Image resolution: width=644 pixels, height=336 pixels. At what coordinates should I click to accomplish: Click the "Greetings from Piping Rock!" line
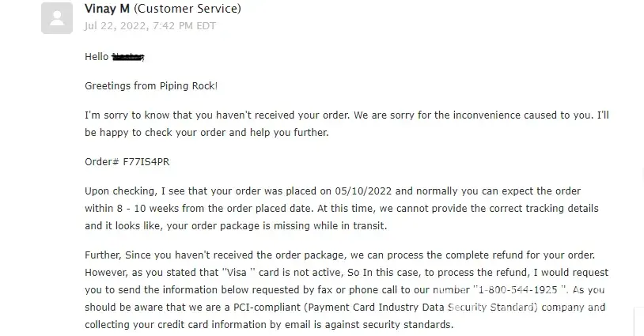[x=150, y=85]
